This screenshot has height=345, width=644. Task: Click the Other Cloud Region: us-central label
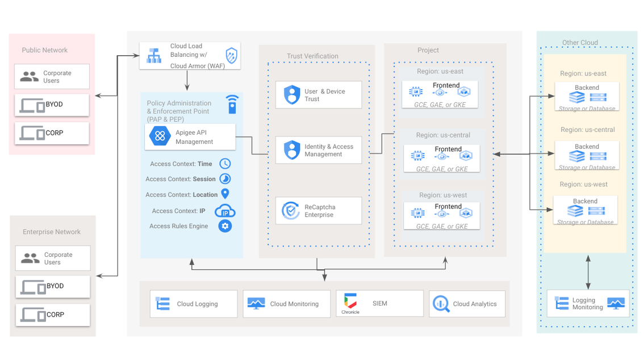(588, 130)
